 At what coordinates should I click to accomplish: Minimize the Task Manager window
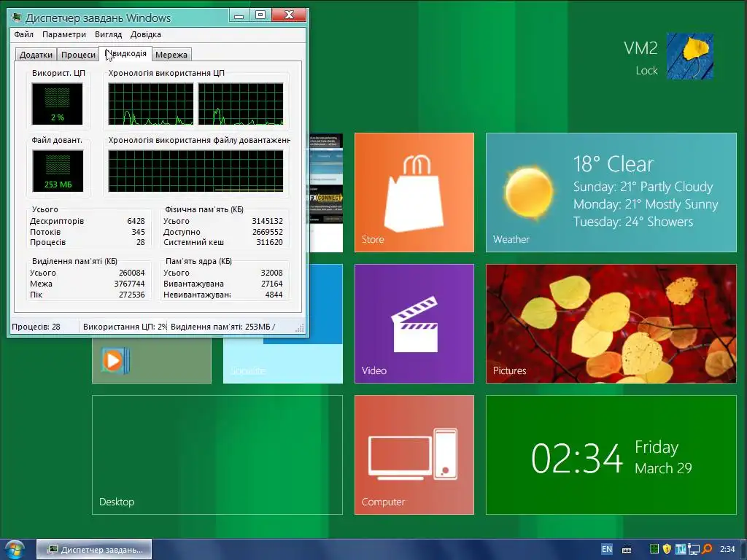point(239,16)
